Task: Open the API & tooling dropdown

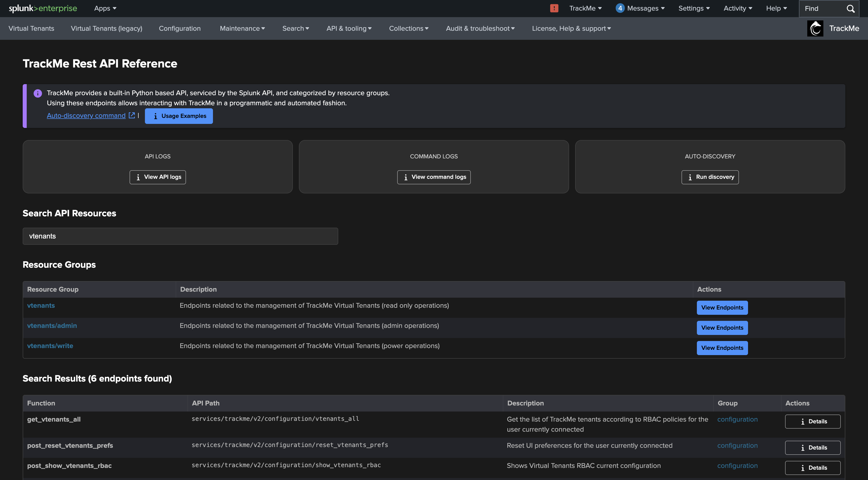Action: coord(349,29)
